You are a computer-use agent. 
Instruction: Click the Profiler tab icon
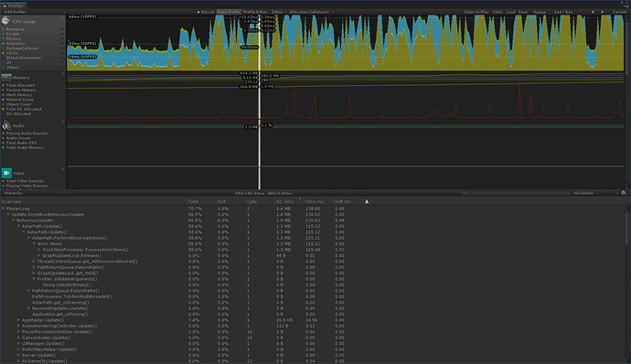click(5, 6)
